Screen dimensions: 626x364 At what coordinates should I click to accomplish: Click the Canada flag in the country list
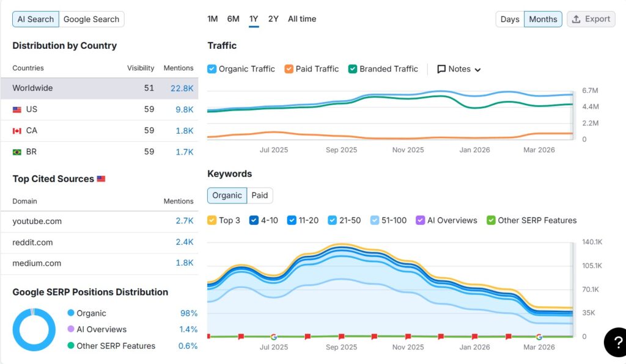17,130
